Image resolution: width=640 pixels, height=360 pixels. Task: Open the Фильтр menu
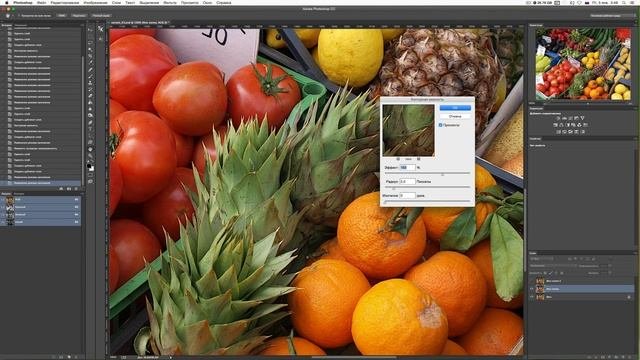(169, 2)
